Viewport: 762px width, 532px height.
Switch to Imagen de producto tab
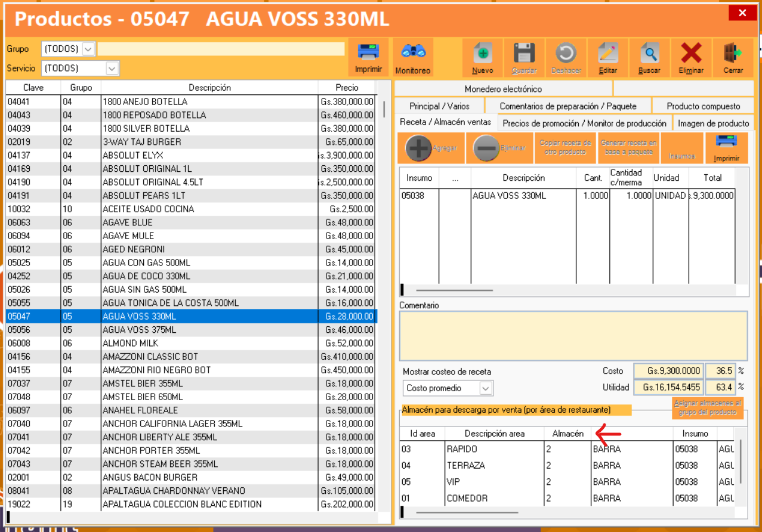tap(713, 123)
